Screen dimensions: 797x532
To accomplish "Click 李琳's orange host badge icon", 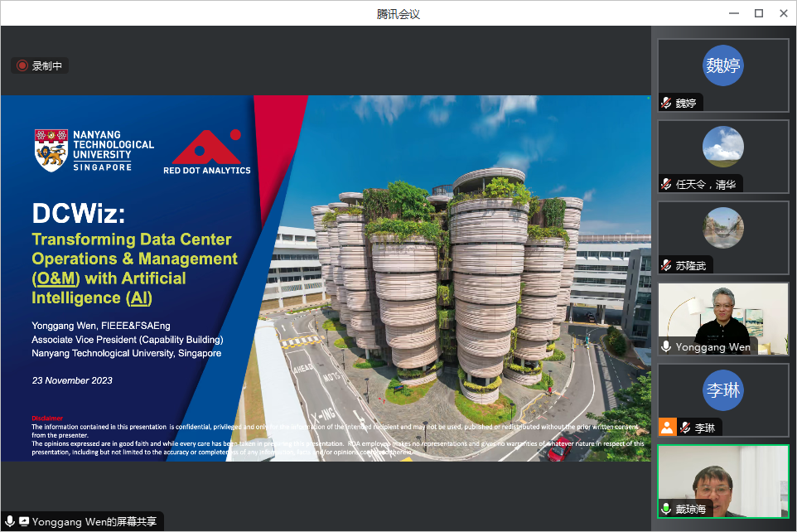I will click(668, 428).
